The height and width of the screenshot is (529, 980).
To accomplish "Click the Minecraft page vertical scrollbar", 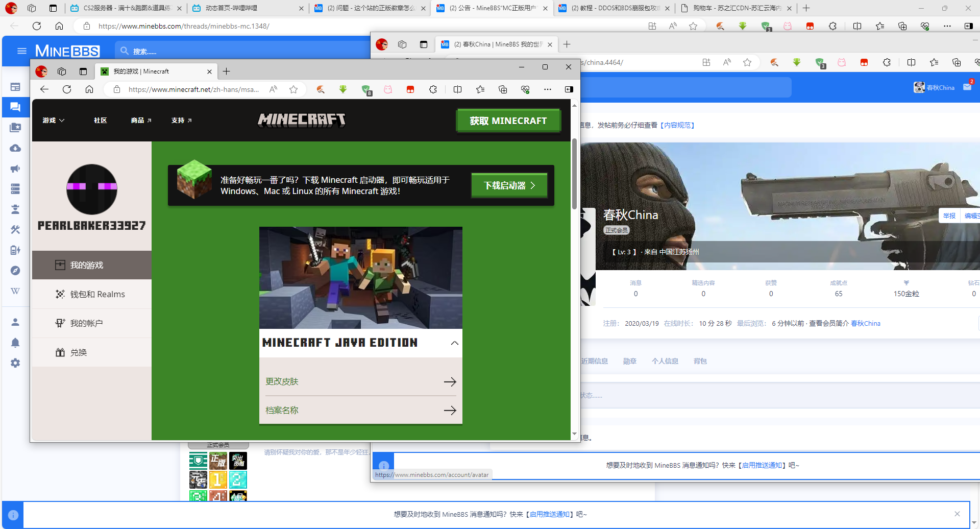I will point(574,174).
